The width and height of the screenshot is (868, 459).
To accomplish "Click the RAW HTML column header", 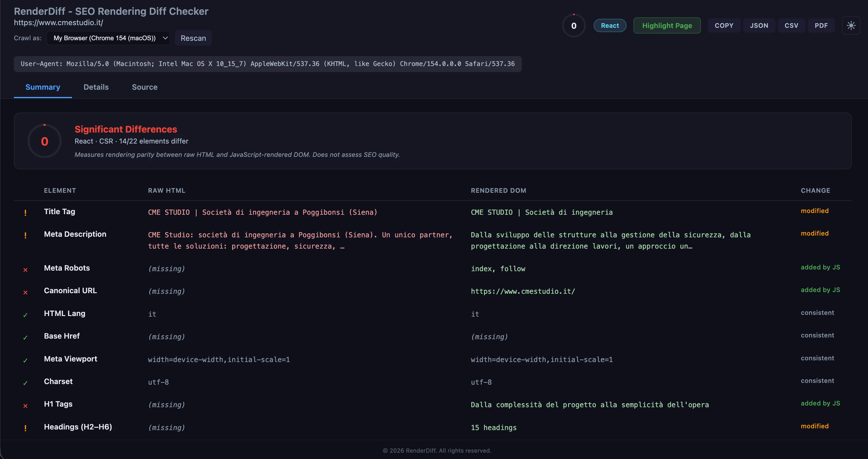I will coord(167,190).
